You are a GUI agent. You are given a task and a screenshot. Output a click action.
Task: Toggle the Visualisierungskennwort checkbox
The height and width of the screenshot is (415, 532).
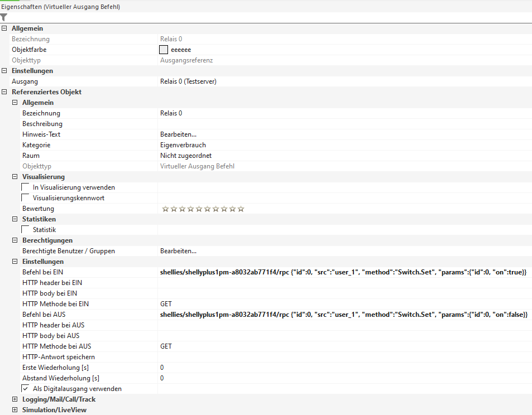tap(26, 198)
